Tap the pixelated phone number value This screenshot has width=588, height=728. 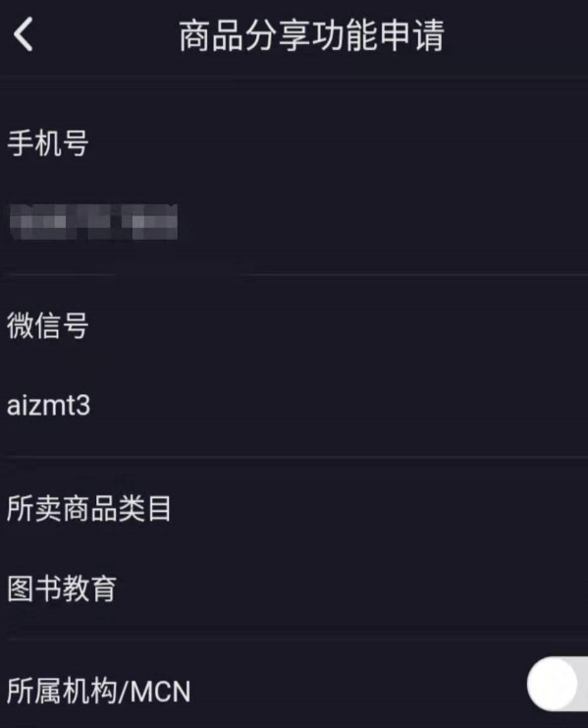pyautogui.click(x=93, y=222)
